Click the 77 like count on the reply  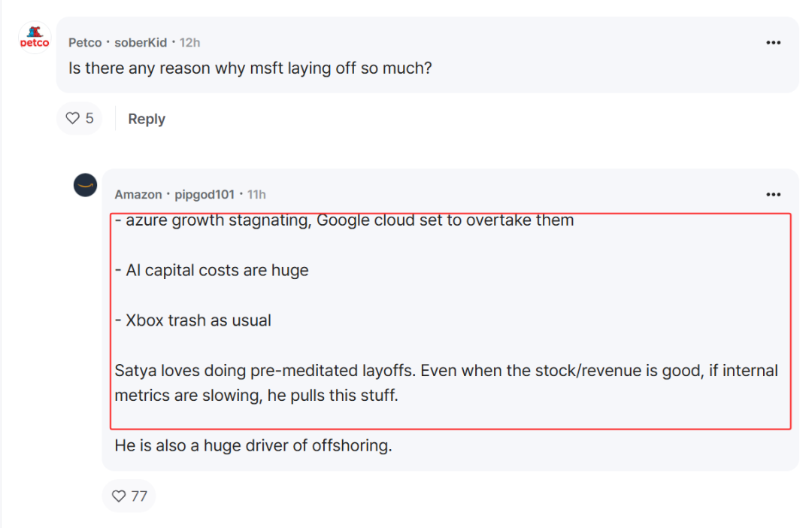coord(139,496)
